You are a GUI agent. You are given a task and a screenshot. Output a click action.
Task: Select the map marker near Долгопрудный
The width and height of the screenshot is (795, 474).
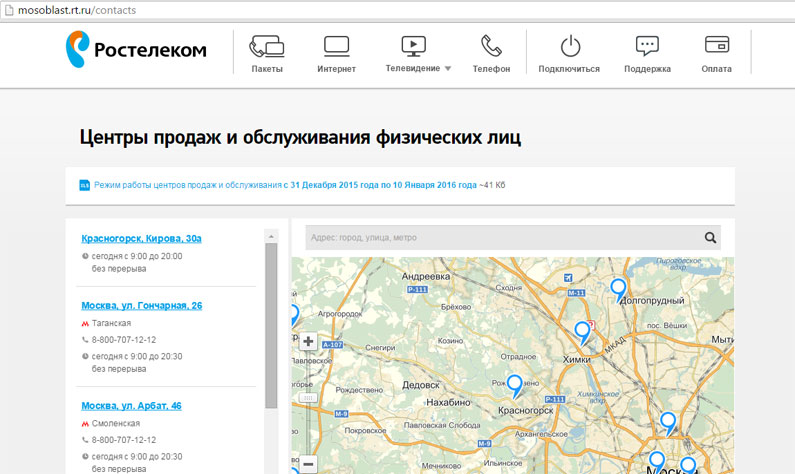pyautogui.click(x=618, y=288)
